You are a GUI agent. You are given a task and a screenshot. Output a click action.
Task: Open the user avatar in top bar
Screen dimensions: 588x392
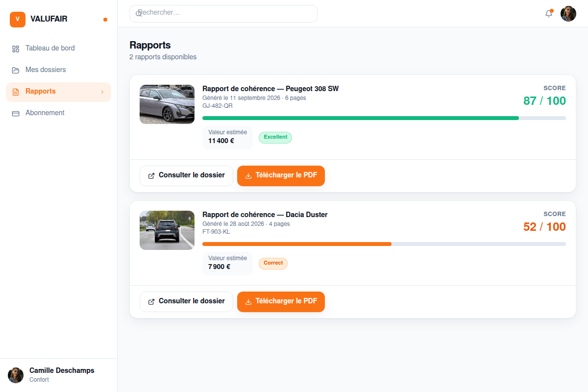[568, 14]
